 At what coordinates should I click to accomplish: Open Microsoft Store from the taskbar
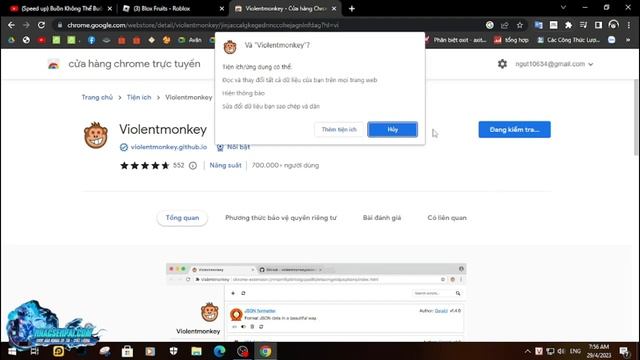click(127, 351)
